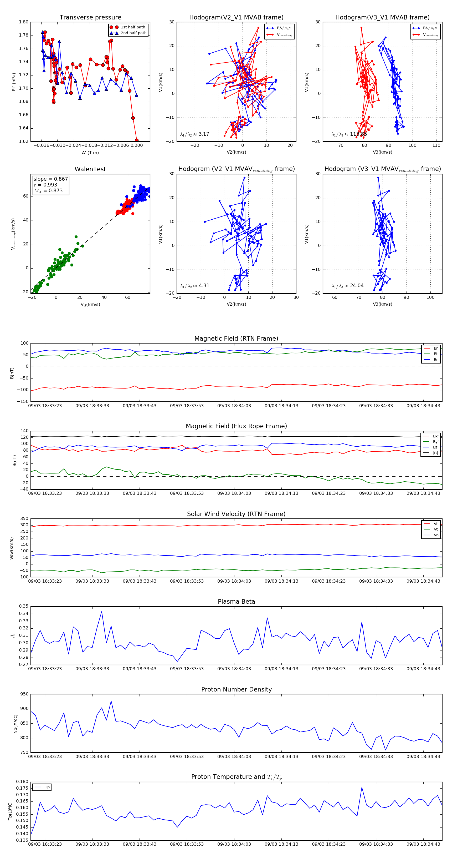Click the Np(#/cc) axis label
The height and width of the screenshot is (868, 473).
15,723
